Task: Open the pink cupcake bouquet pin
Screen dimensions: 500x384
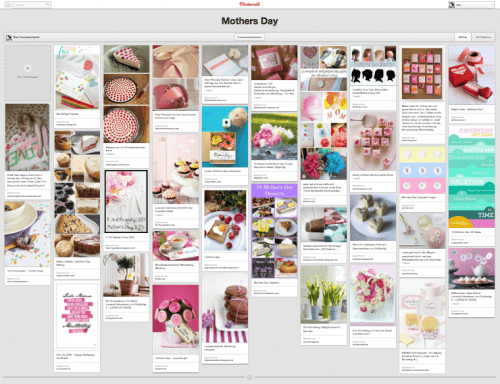Action: click(x=176, y=319)
